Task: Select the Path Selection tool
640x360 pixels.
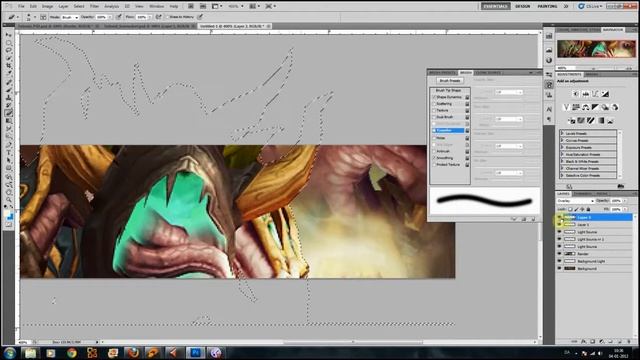Action: [x=9, y=160]
